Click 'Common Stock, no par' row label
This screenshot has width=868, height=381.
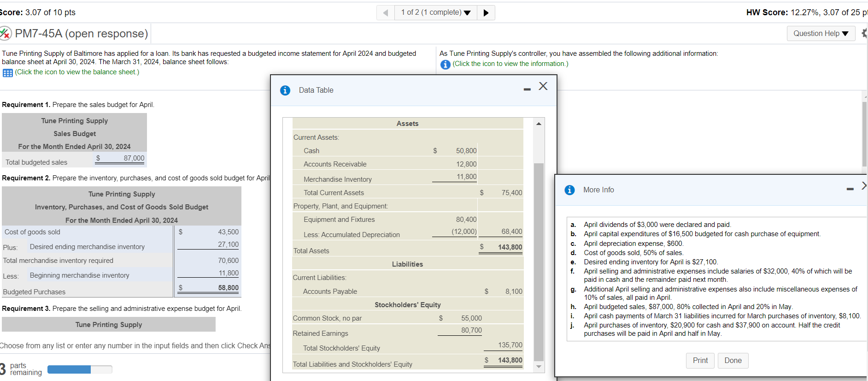point(327,318)
